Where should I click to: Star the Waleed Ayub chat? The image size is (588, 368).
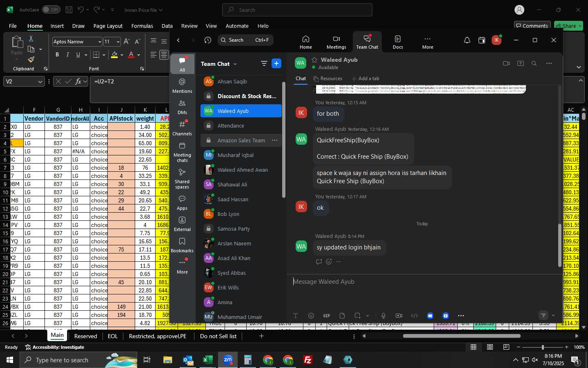[314, 60]
